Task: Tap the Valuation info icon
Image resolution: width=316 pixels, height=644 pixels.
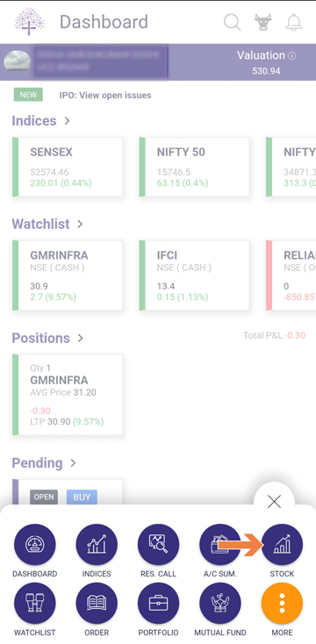Action: point(291,55)
